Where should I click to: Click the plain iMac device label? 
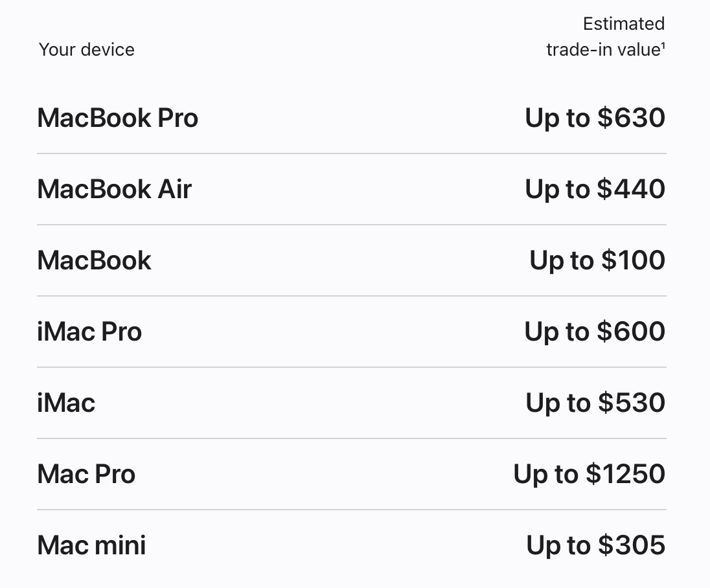66,403
